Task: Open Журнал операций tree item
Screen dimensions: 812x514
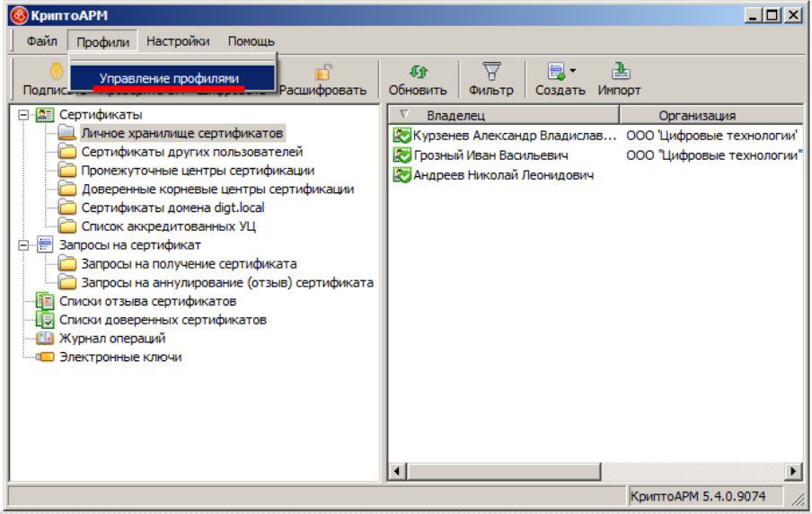Action: pos(112,339)
